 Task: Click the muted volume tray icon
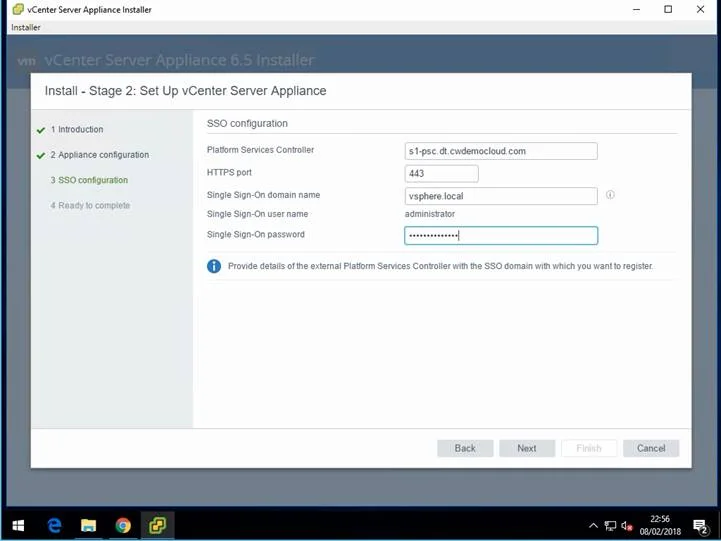click(627, 526)
